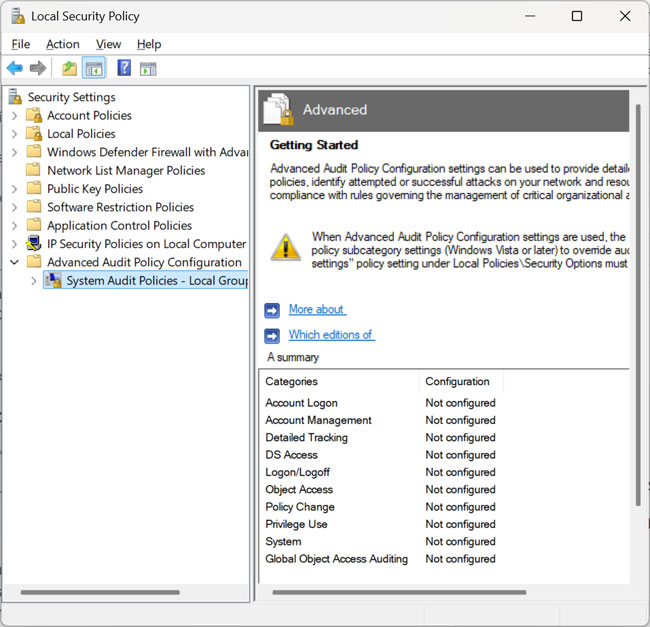Expand Software Restriction Policies node
The width and height of the screenshot is (650, 627).
[x=14, y=207]
